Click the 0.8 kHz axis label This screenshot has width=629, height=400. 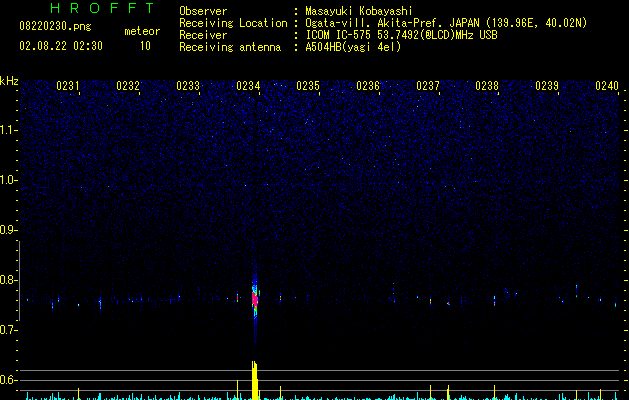[8, 280]
